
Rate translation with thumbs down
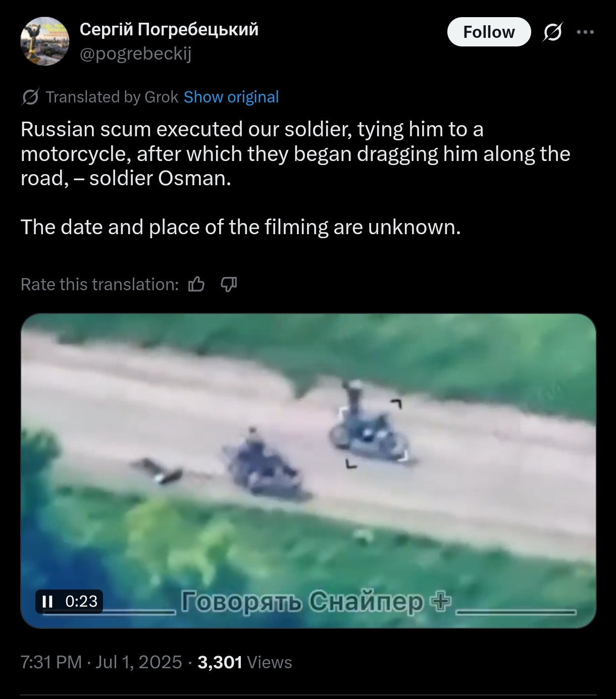[229, 285]
